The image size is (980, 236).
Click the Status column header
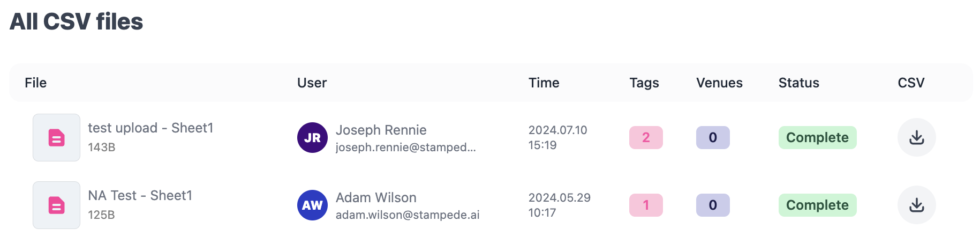click(x=798, y=83)
